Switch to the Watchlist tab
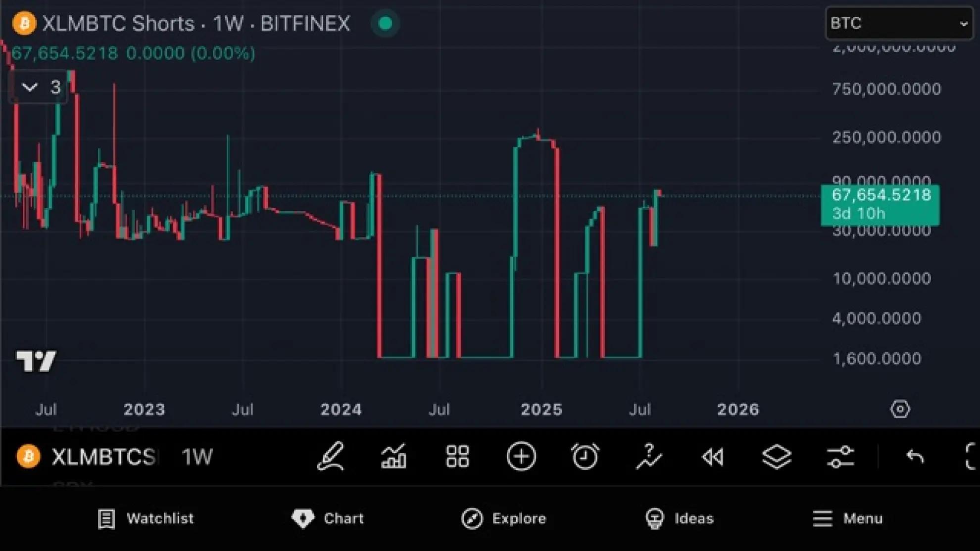Screen dimensions: 980x551 pyautogui.click(x=146, y=518)
